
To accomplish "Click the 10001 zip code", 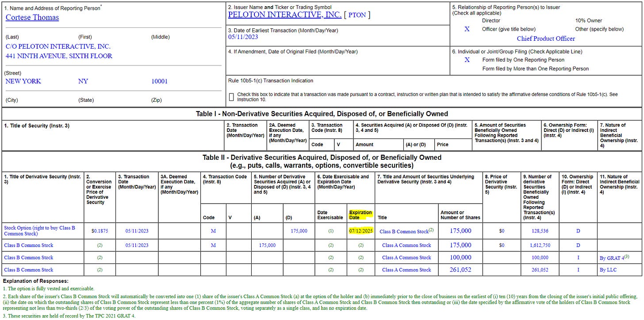I will [x=159, y=81].
